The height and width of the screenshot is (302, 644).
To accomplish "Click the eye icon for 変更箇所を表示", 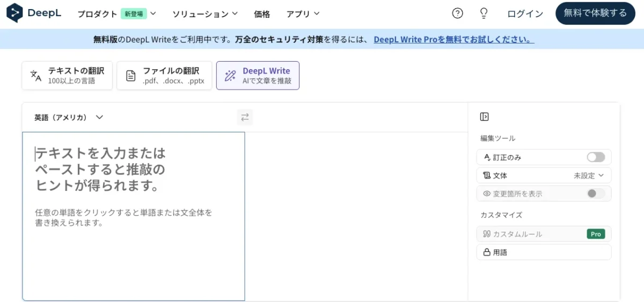I will (487, 194).
